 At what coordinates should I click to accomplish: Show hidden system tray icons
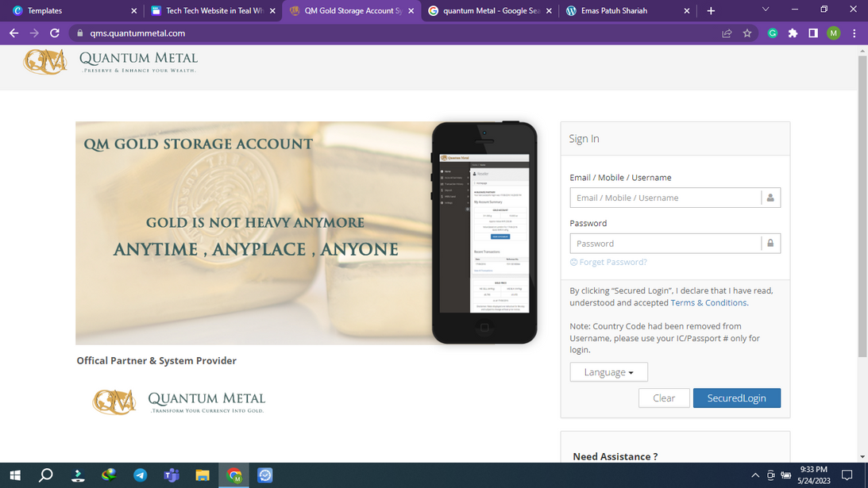(x=755, y=475)
